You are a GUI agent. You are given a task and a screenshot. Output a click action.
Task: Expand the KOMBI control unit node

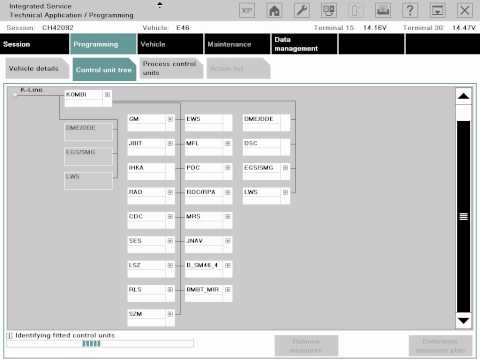(x=107, y=95)
